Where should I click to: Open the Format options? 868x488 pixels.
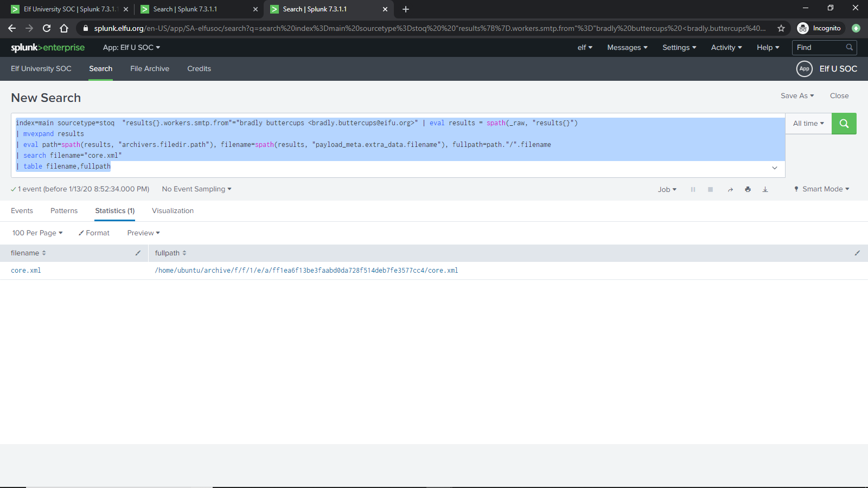(x=94, y=233)
